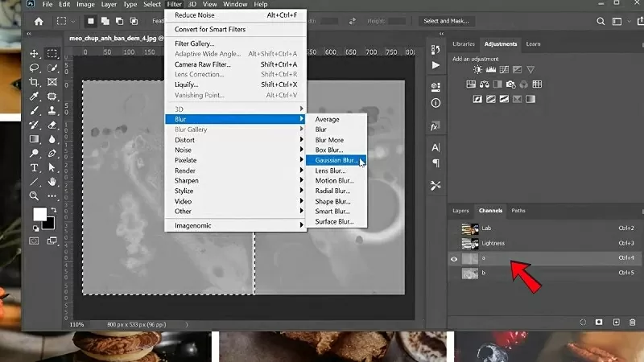Click the foreground color swatch
Viewport: 644px width, 362px height.
point(39,214)
